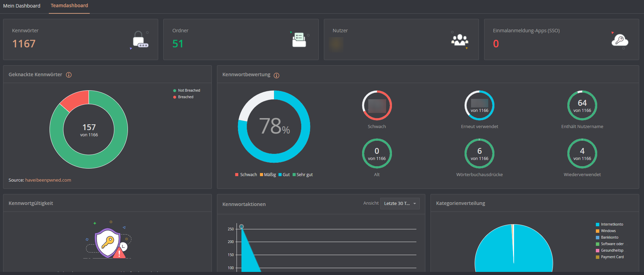Click the Nutzer group icon

coord(459,40)
